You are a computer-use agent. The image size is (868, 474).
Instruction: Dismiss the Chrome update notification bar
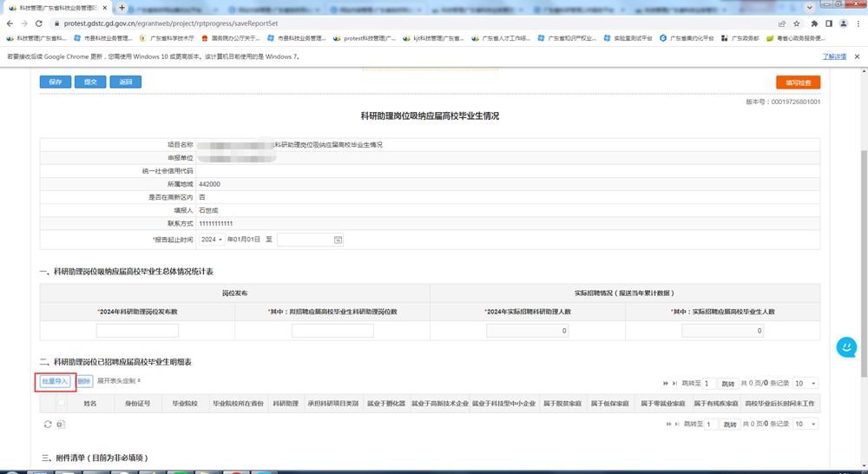click(x=857, y=56)
